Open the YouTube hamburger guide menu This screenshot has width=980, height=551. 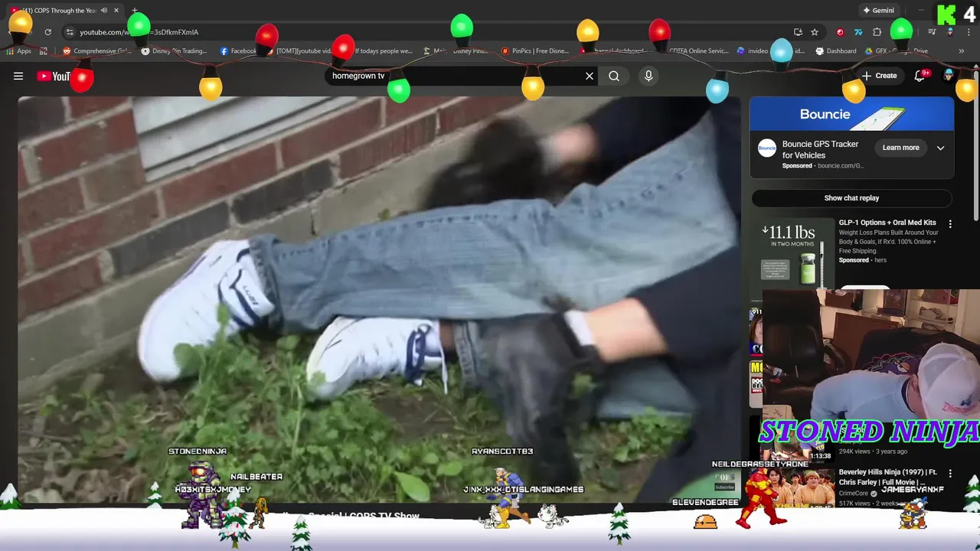pyautogui.click(x=18, y=76)
